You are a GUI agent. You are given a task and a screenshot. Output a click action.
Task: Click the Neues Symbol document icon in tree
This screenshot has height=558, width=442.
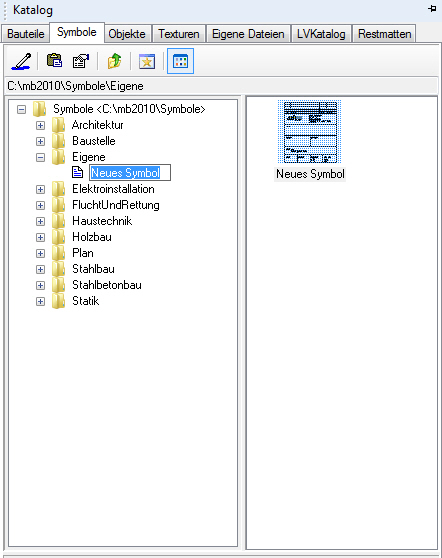(x=77, y=172)
